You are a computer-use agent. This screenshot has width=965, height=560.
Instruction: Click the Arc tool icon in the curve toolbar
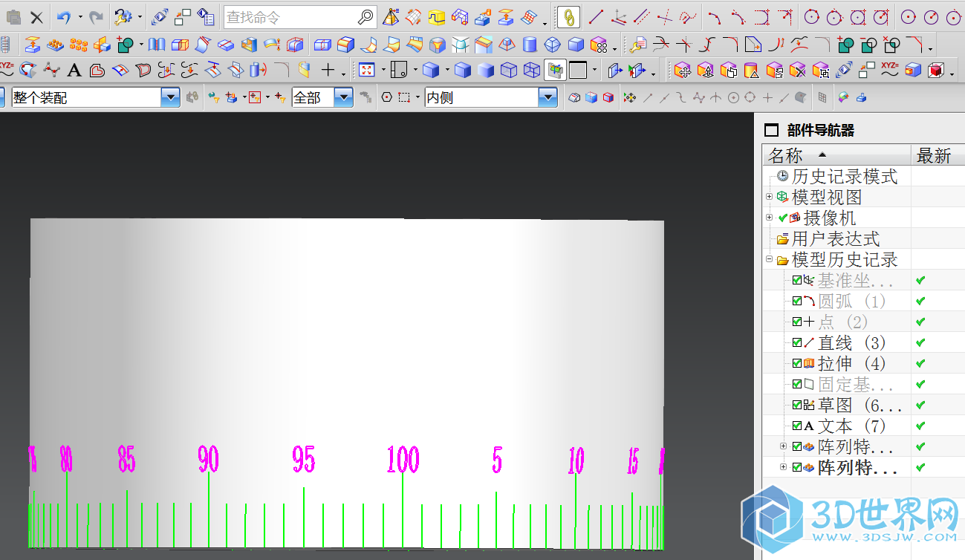tap(714, 17)
